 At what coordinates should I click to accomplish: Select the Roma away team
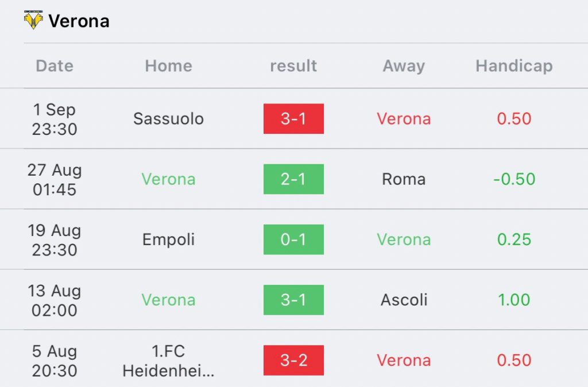(x=404, y=179)
